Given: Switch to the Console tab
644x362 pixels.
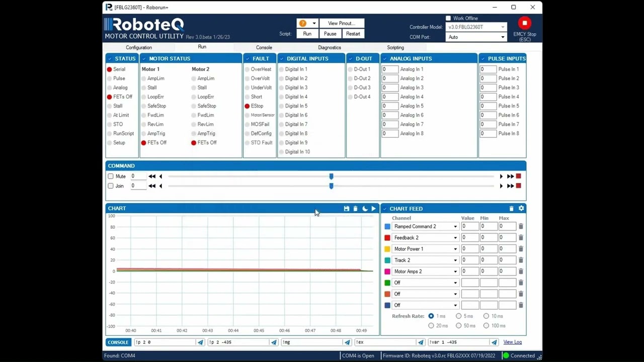Looking at the screenshot, I should [264, 48].
